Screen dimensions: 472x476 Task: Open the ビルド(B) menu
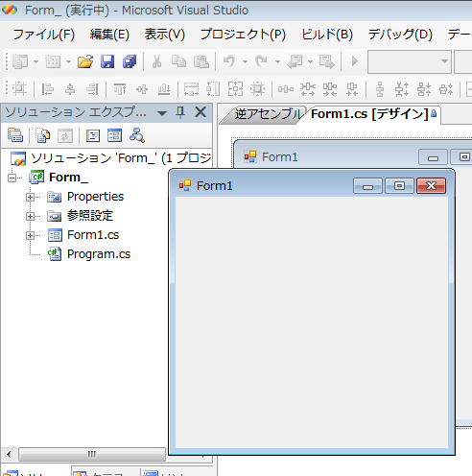click(327, 35)
